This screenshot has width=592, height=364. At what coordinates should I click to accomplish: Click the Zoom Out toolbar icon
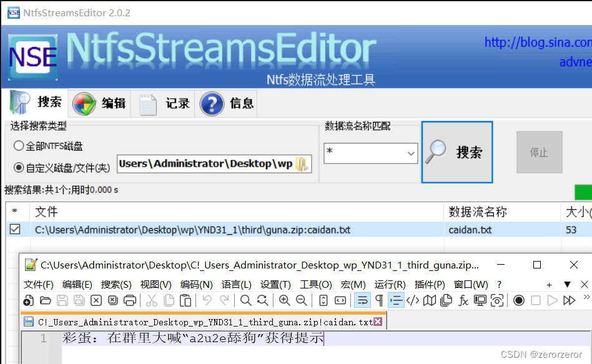301,300
